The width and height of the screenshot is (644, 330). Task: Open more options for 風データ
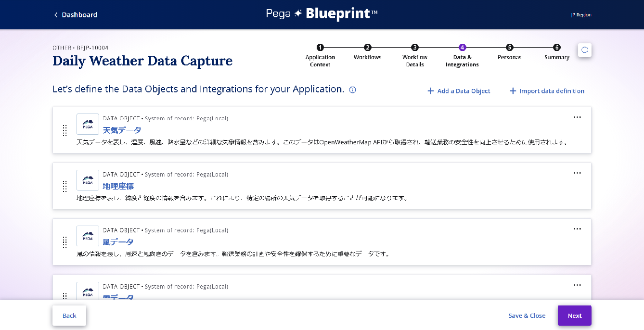[x=578, y=229]
